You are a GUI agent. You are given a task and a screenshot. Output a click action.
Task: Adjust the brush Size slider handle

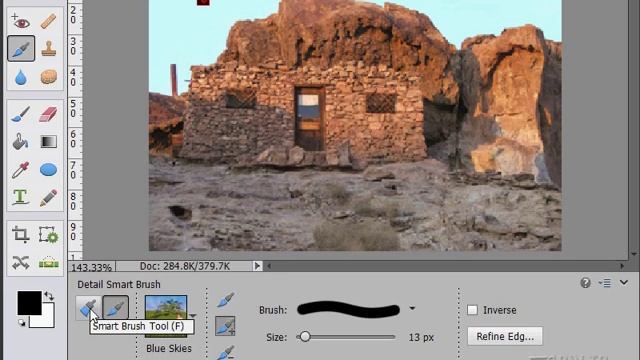(304, 337)
